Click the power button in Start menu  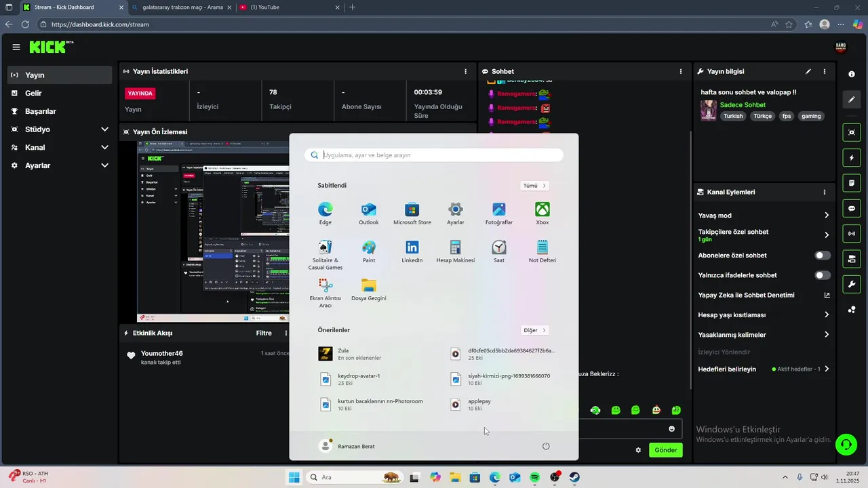[546, 446]
